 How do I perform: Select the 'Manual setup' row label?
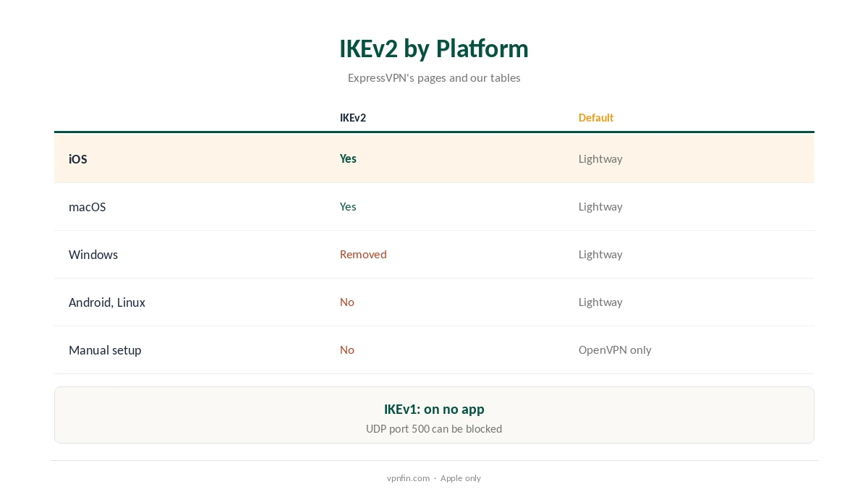[105, 350]
